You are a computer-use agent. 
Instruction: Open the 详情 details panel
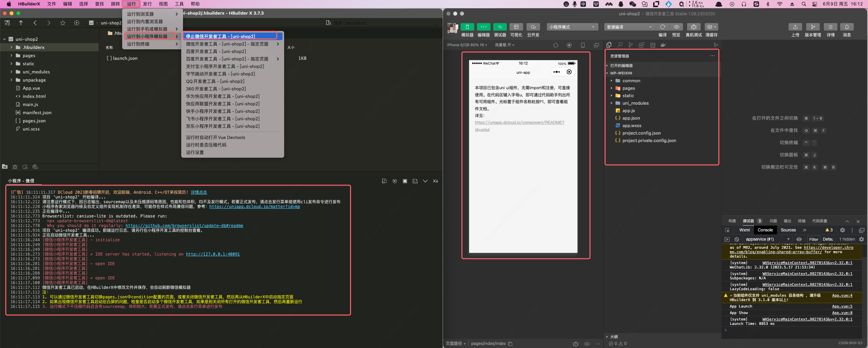click(x=830, y=27)
